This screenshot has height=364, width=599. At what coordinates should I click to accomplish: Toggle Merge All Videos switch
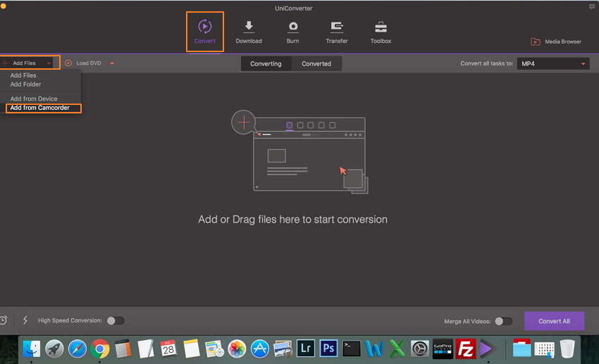tap(503, 321)
